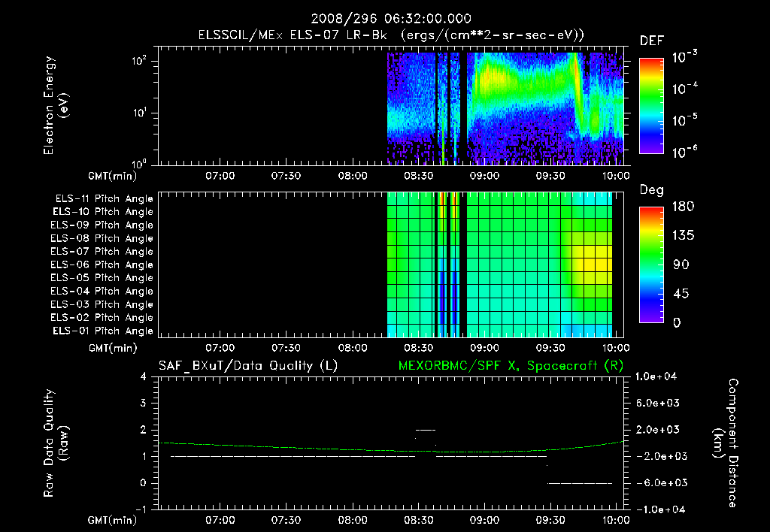Image resolution: width=770 pixels, height=532 pixels.
Task: Click the ELS-11 Pitch Angle row label
Action: point(104,199)
